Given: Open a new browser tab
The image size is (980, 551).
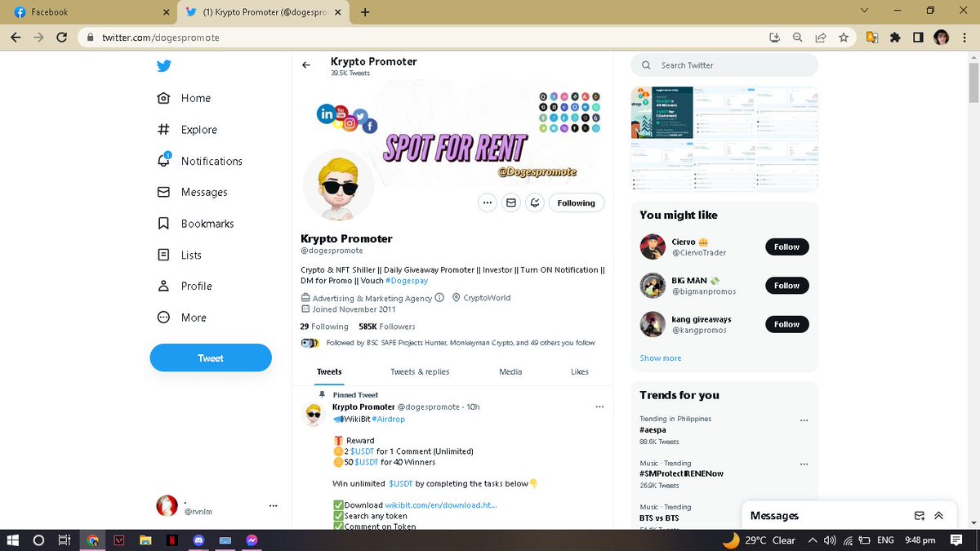Looking at the screenshot, I should (x=365, y=12).
